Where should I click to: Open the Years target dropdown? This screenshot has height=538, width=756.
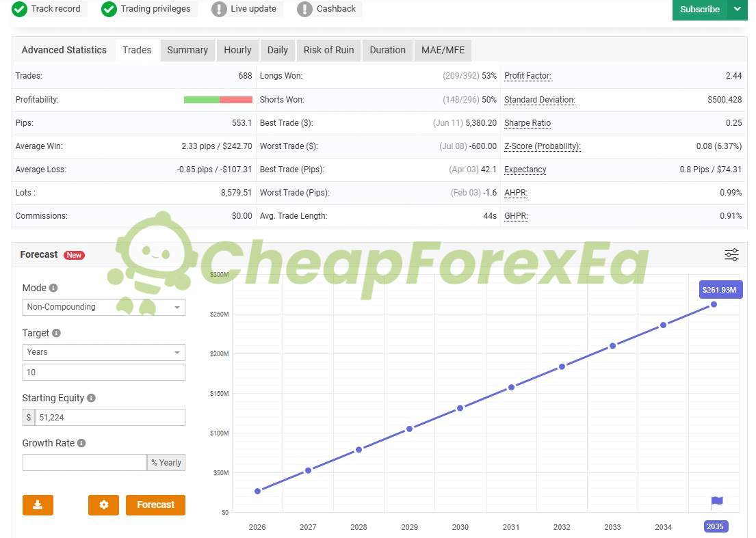(104, 352)
